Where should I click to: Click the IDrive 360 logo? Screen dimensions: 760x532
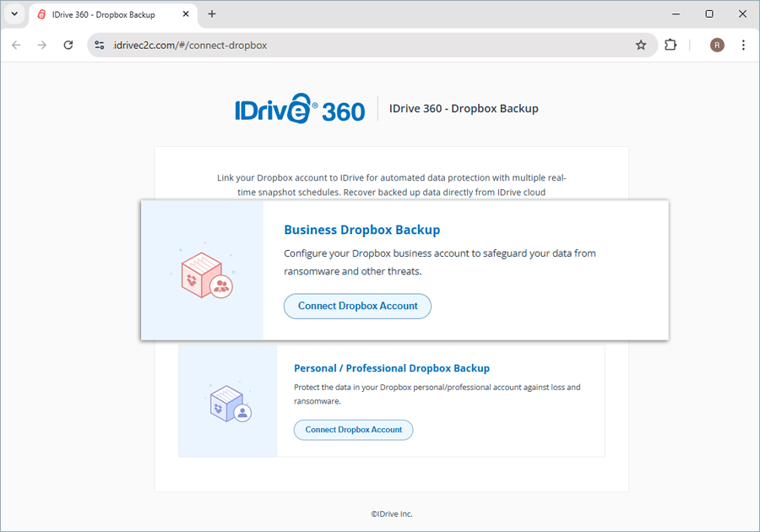click(300, 109)
